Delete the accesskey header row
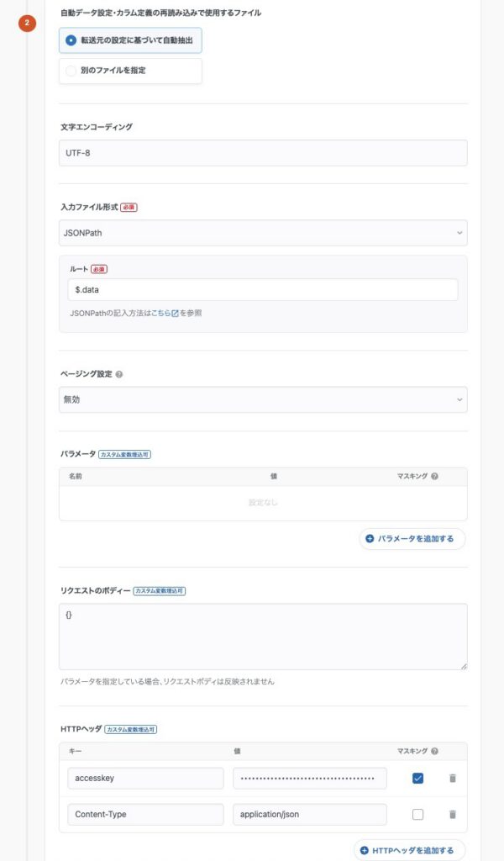The image size is (504, 861). tap(452, 779)
